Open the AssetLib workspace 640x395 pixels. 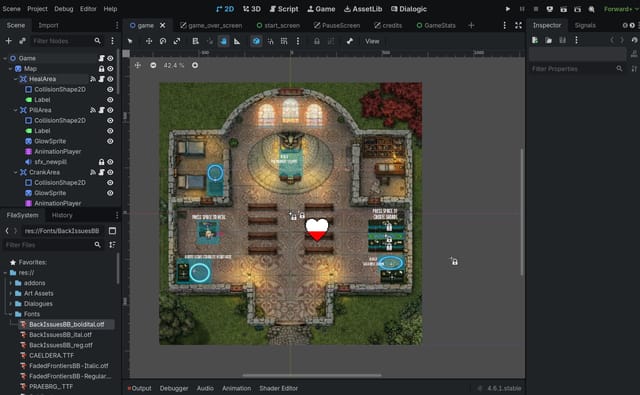pyautogui.click(x=363, y=9)
